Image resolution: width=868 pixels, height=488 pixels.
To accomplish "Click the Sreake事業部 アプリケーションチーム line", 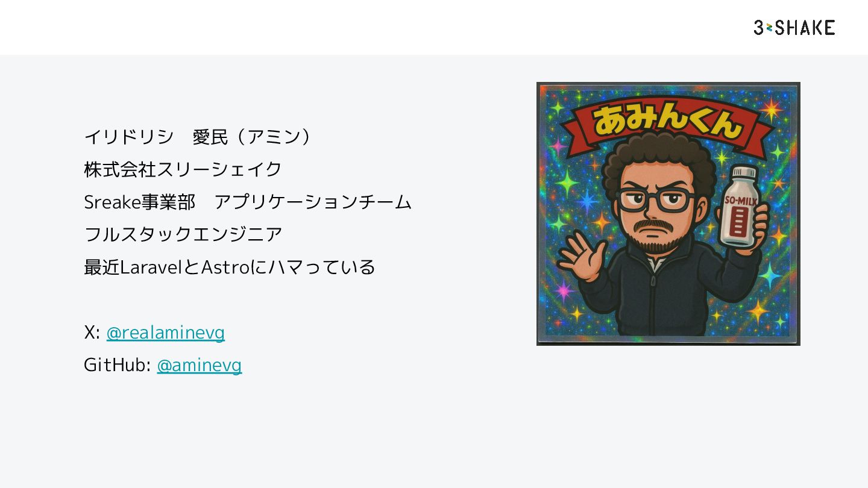I will [248, 202].
